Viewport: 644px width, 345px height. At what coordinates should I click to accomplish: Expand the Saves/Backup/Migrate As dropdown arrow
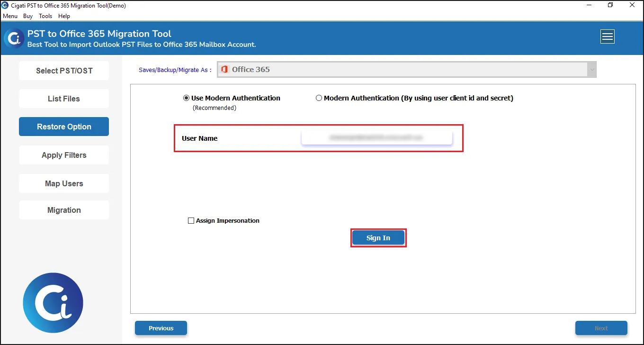(x=591, y=70)
